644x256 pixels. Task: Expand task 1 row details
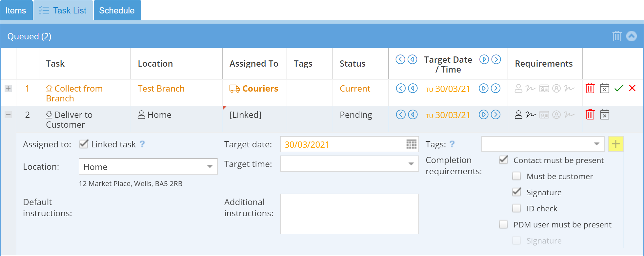click(x=8, y=88)
